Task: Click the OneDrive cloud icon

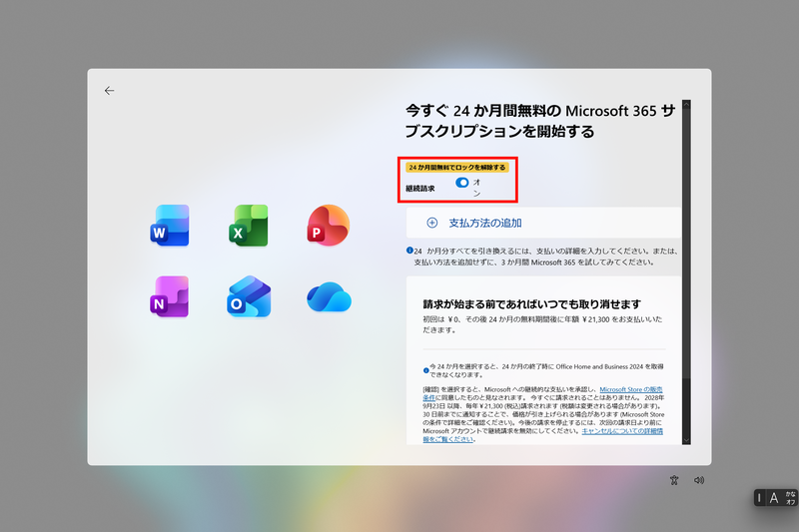Action: 329,296
